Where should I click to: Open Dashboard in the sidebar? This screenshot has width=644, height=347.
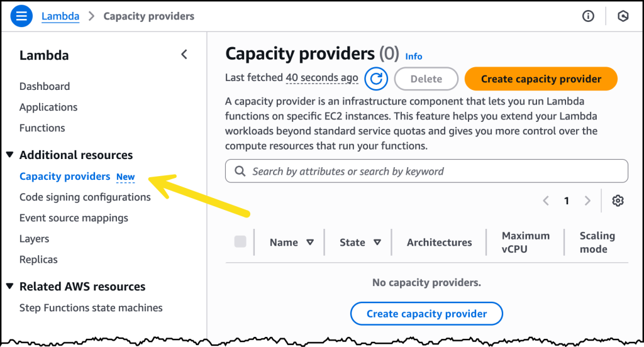pos(45,86)
